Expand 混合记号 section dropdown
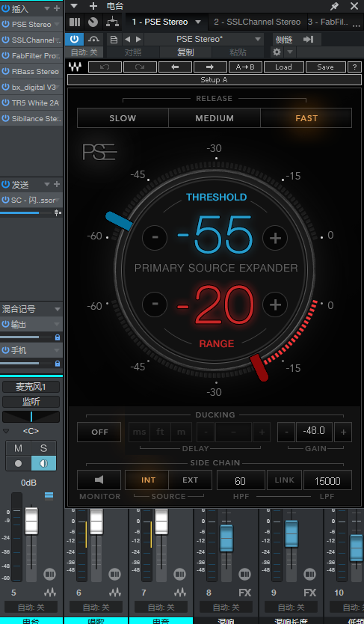Viewport: 364px width, 624px height. (58, 309)
